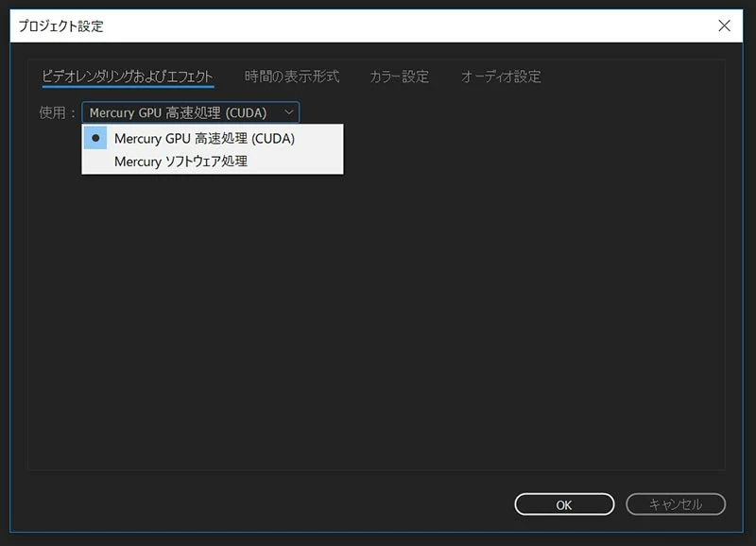Open the ビデオレンダリングおよびエフェクト tab

(128, 77)
